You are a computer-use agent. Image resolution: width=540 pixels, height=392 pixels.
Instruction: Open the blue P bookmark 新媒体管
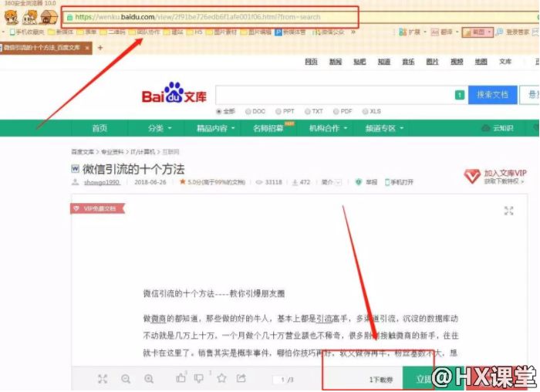[x=290, y=32]
